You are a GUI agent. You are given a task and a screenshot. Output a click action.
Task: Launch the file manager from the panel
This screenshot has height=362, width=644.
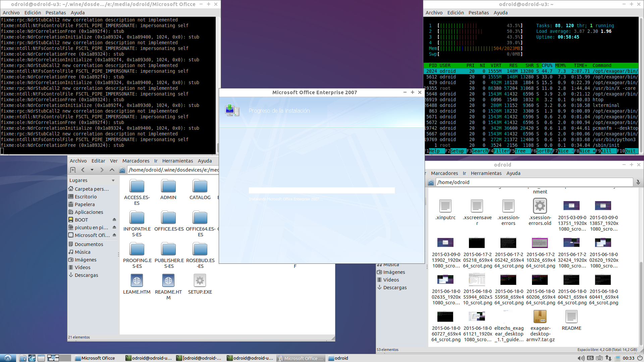(23, 358)
